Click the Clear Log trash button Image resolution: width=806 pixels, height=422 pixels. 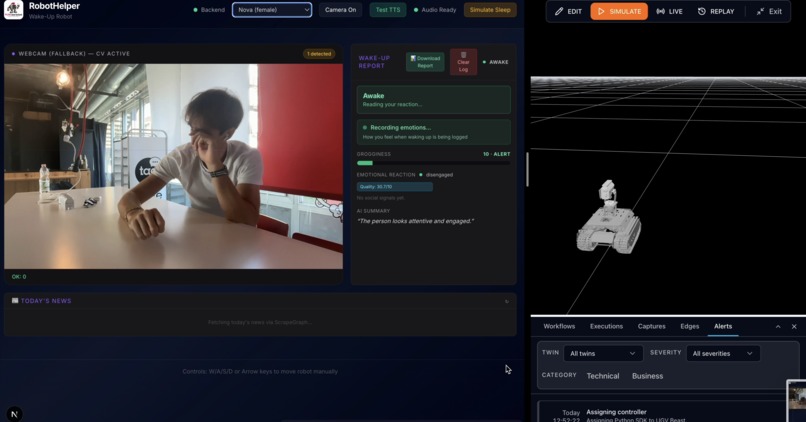point(463,62)
